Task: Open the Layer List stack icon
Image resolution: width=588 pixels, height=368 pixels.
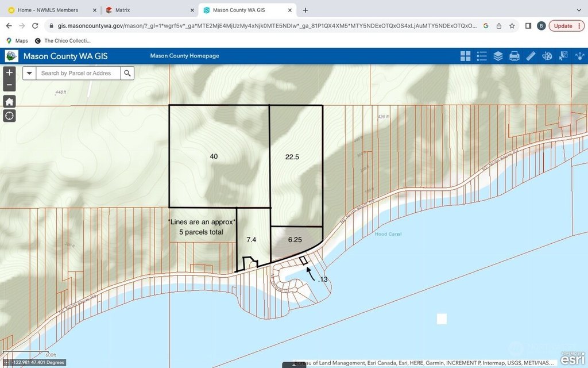Action: tap(498, 56)
